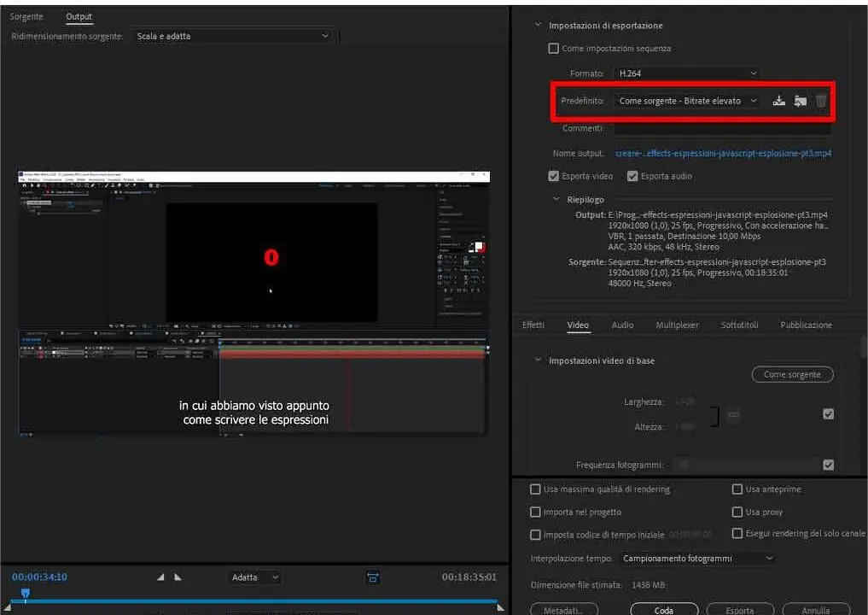
Task: Open the Adatta zoom dropdown
Action: tap(254, 577)
